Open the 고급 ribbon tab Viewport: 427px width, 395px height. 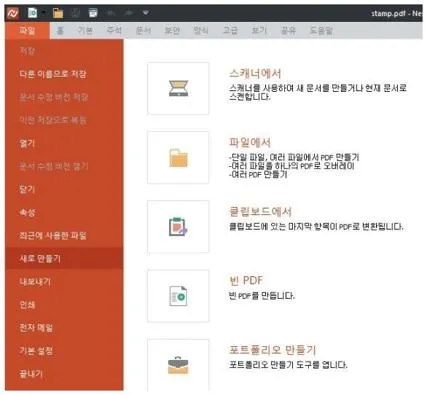(230, 31)
